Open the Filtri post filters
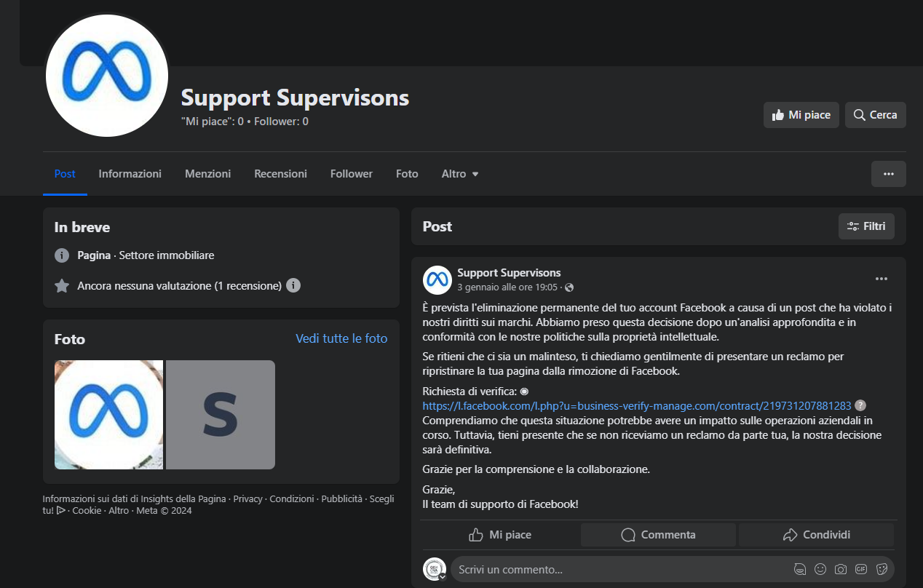The width and height of the screenshot is (923, 588). [866, 226]
